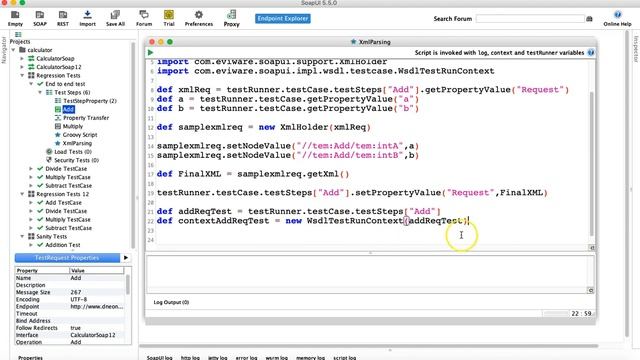This screenshot has height=360, width=640.
Task: Switch to the SoapUI log tab
Action: point(159,358)
